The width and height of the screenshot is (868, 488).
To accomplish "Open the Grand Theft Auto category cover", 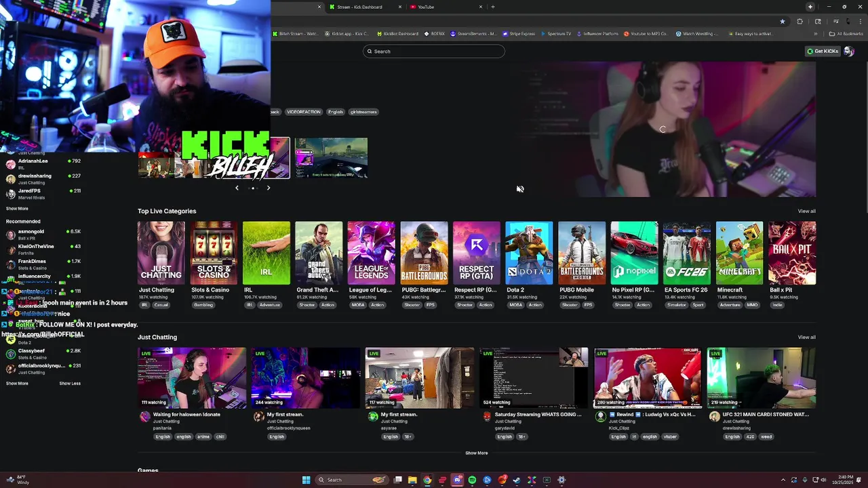I will tap(319, 253).
